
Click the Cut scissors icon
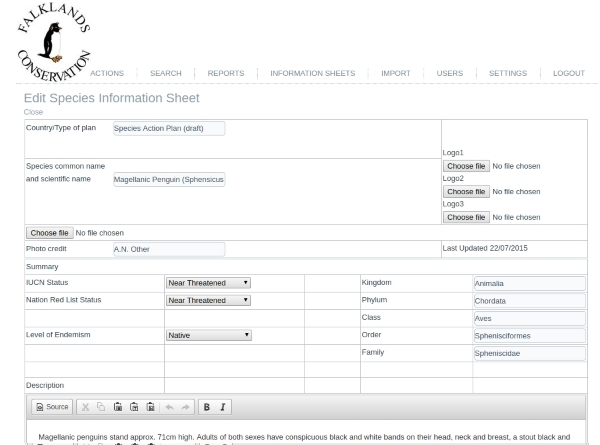click(85, 407)
